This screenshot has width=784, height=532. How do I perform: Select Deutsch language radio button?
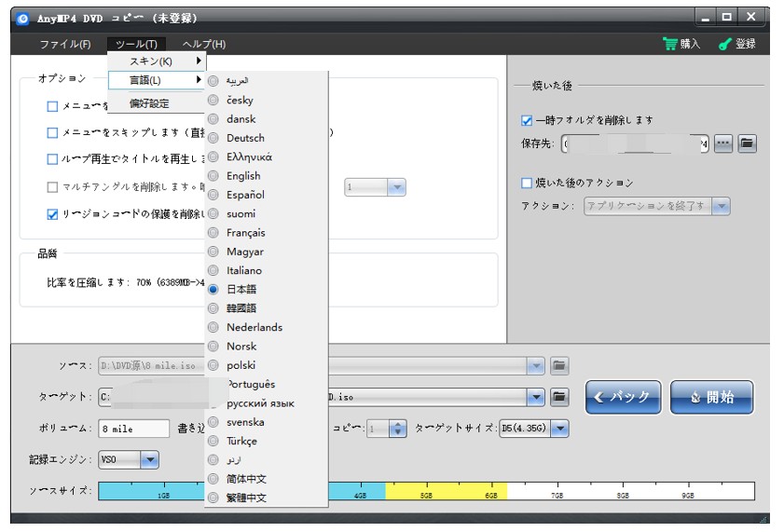point(213,138)
